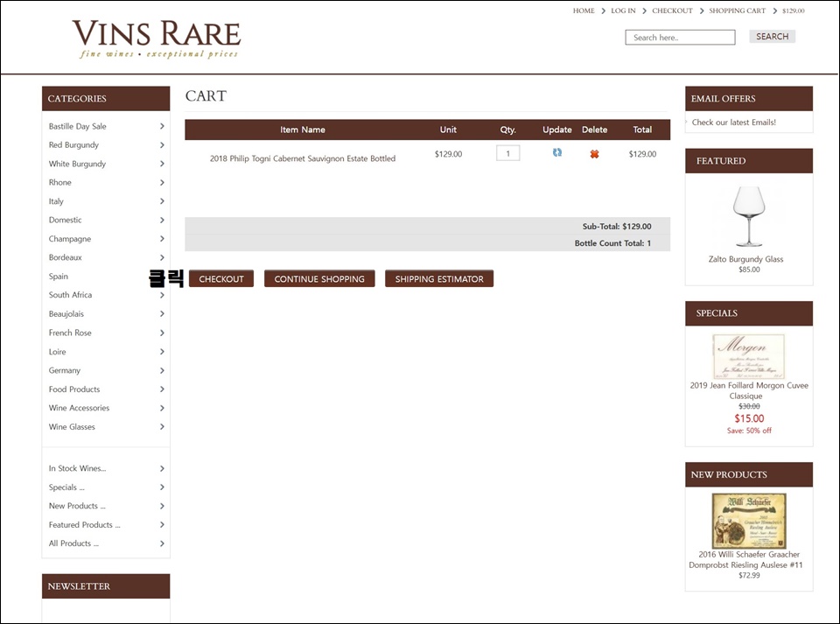
Task: Expand the Bordeaux category chevron
Action: (x=162, y=257)
